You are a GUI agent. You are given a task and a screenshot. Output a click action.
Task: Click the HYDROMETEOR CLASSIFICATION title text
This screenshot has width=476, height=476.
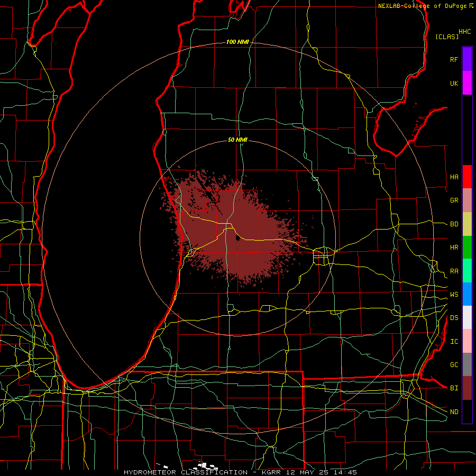[186, 472]
